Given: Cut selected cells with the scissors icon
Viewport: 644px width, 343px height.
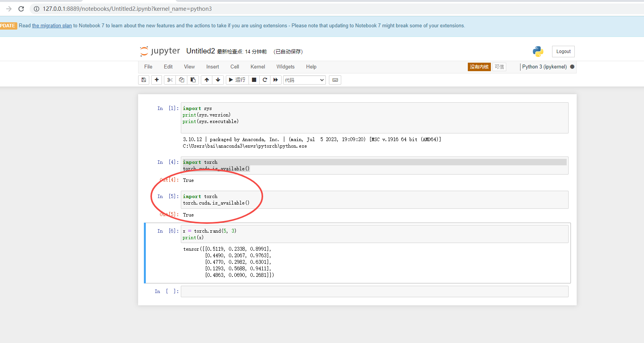Looking at the screenshot, I should pyautogui.click(x=170, y=80).
